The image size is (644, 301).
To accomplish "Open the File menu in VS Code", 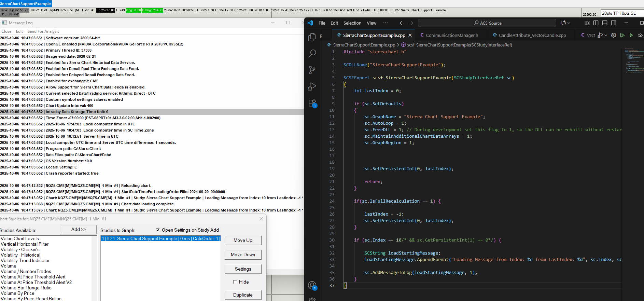I will [x=322, y=23].
